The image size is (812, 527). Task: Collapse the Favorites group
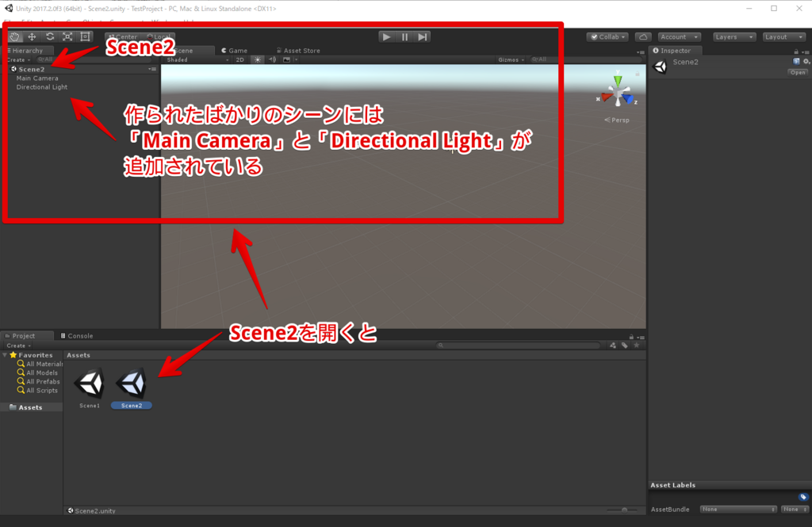point(5,355)
